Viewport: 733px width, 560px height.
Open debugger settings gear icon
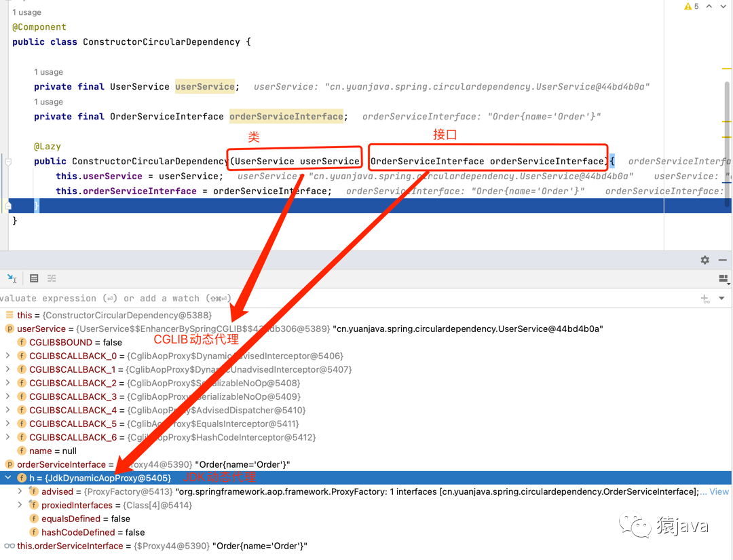pos(704,260)
